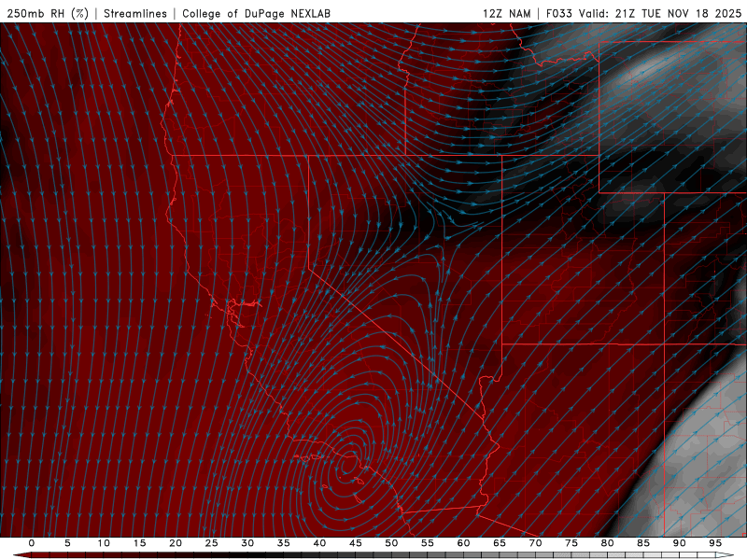This screenshot has height=560, width=747.
Task: Click the 10 label on the RH legend
Action: point(104,543)
